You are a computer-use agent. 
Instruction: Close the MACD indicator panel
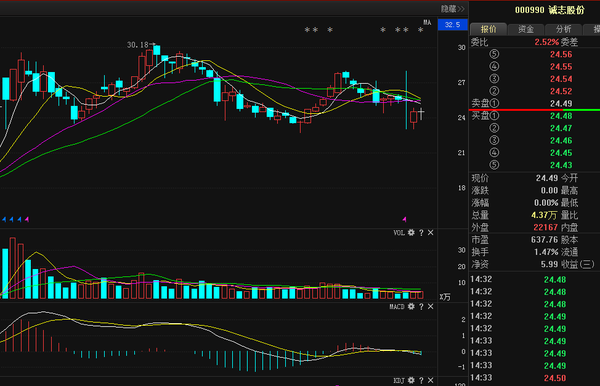click(430, 306)
